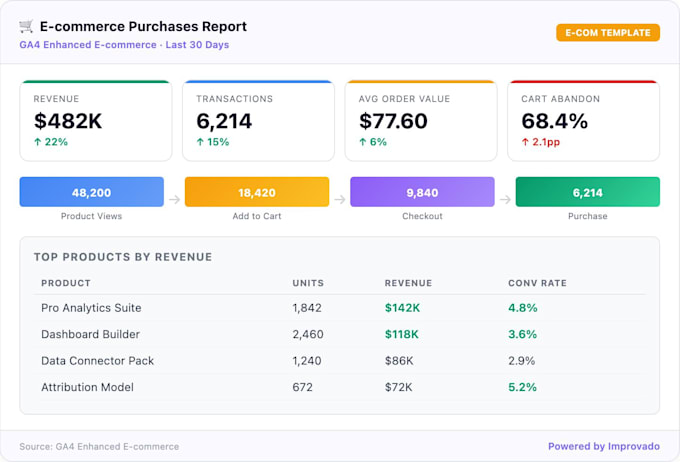Click the Checkout funnel label
The image size is (680, 462).
tap(422, 216)
